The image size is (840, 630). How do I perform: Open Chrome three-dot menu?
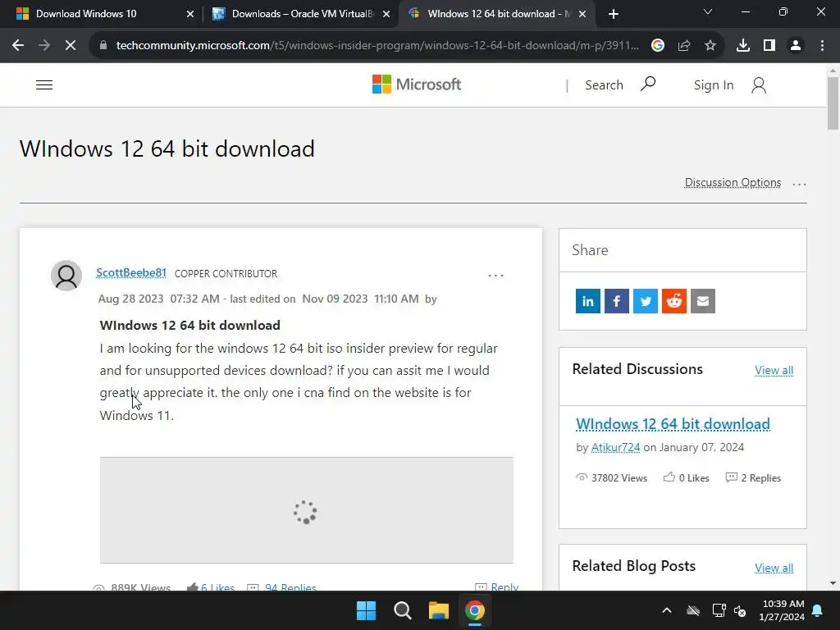click(822, 46)
